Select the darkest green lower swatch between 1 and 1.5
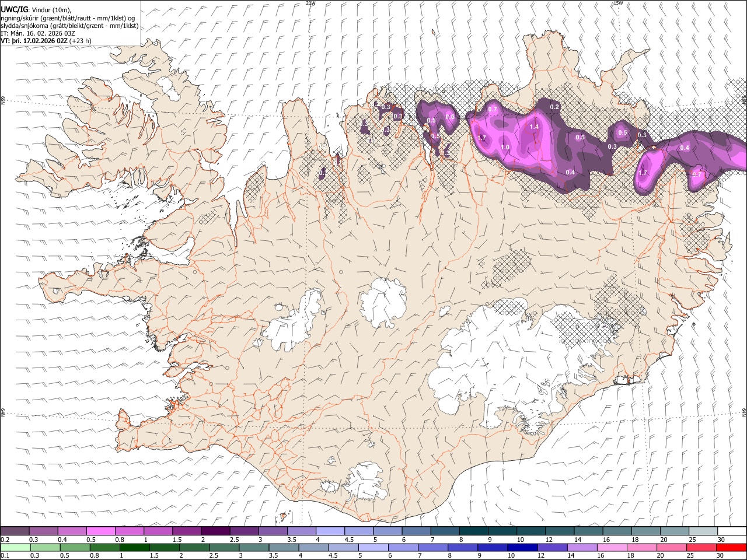 [x=134, y=547]
